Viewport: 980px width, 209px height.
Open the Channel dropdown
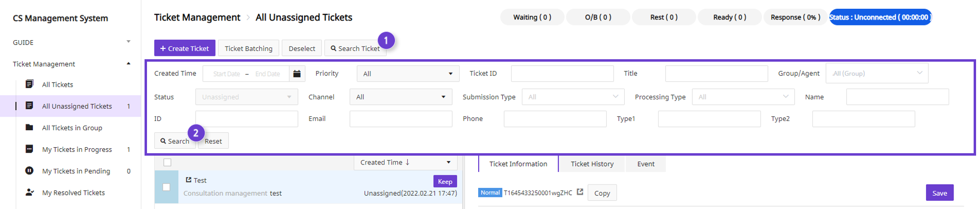[x=401, y=97]
